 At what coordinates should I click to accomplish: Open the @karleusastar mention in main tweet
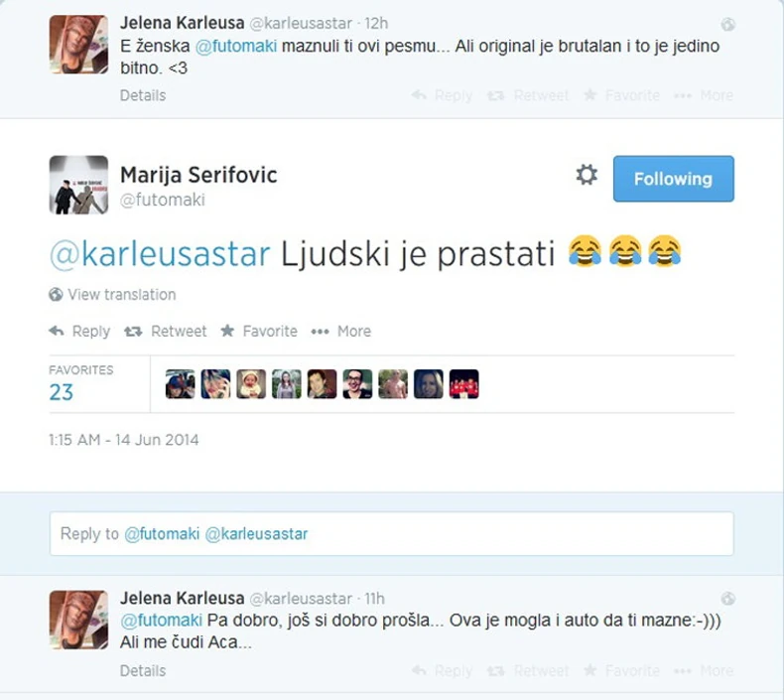[x=160, y=253]
